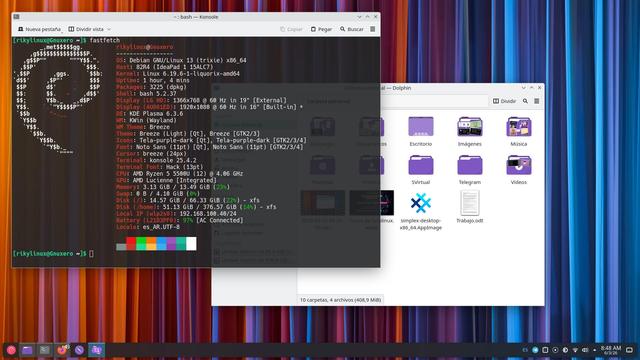Open the Imágenes folder in Dolphin
The width and height of the screenshot is (640, 360).
coord(470,131)
